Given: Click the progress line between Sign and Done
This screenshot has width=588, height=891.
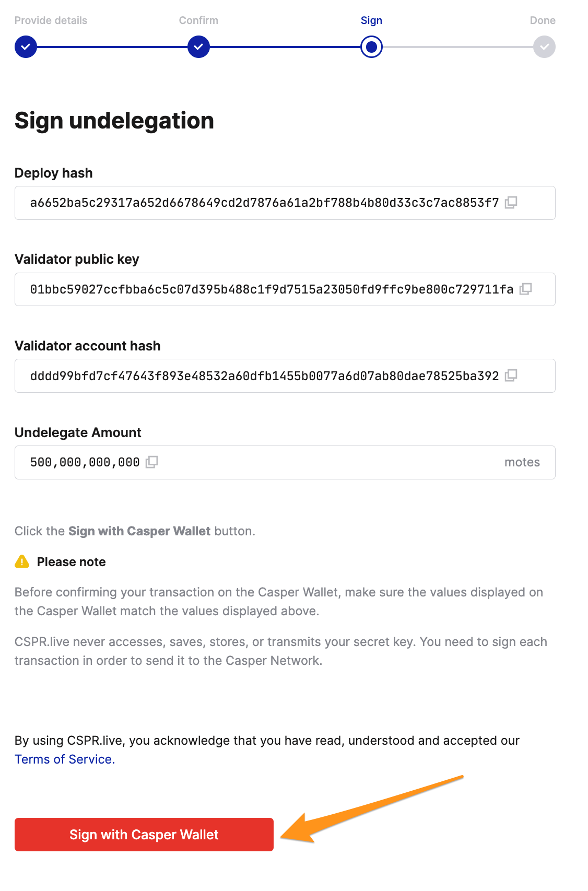Looking at the screenshot, I should coord(457,47).
